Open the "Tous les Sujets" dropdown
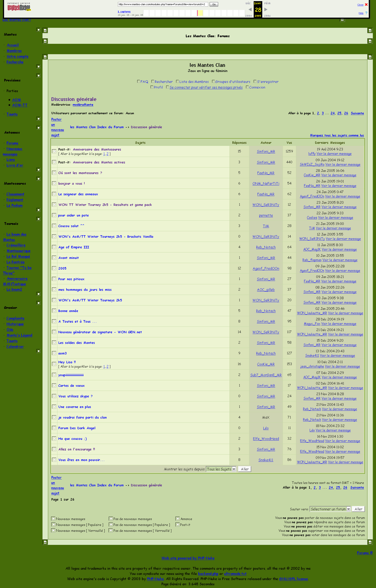This screenshot has width=376, height=588. tap(221, 469)
